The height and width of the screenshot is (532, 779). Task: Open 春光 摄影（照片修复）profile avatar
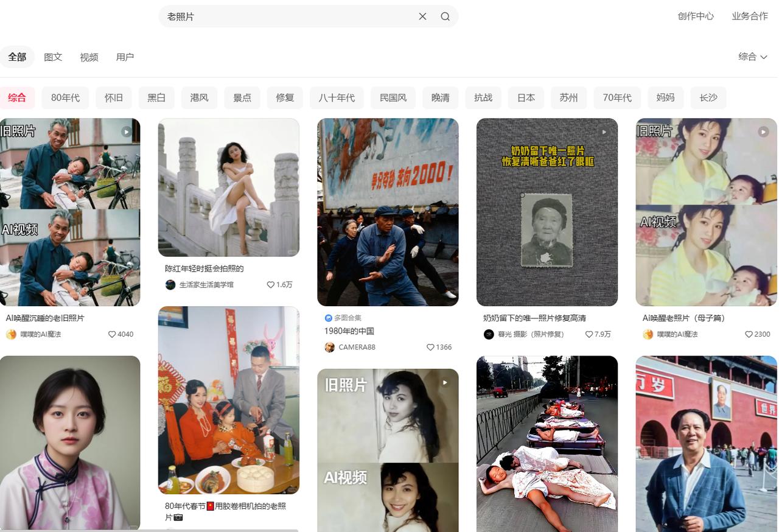[x=489, y=334]
